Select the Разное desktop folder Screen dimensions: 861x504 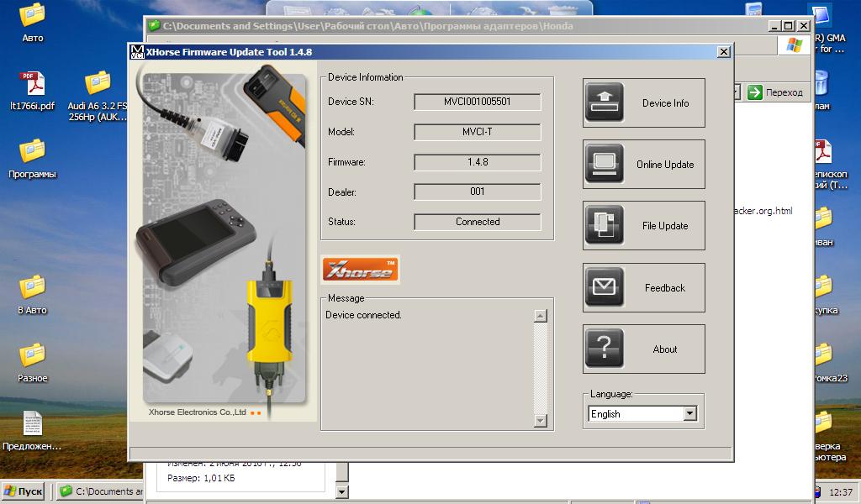coord(33,363)
